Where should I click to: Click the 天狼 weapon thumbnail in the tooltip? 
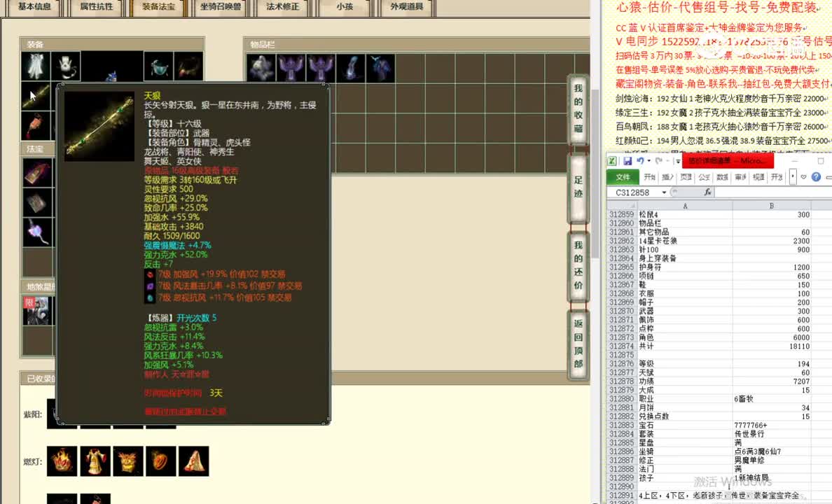pyautogui.click(x=99, y=125)
